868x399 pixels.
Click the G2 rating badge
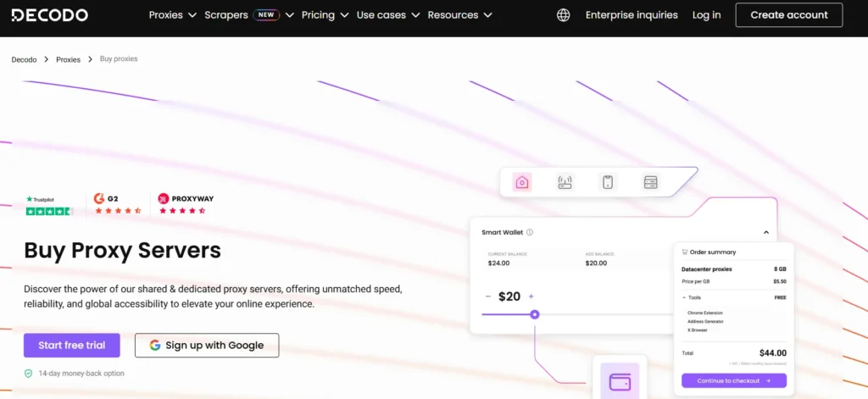point(117,204)
